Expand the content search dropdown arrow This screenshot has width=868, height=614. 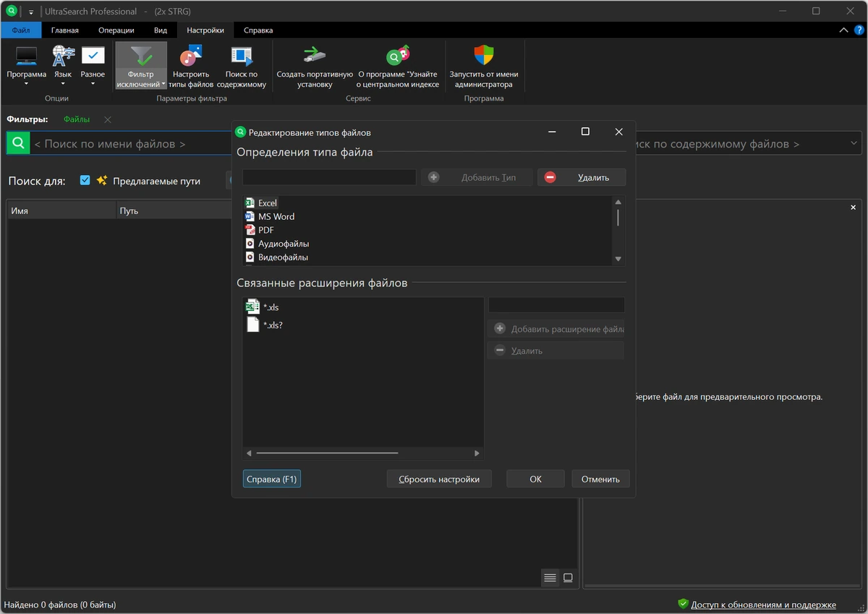pyautogui.click(x=853, y=143)
